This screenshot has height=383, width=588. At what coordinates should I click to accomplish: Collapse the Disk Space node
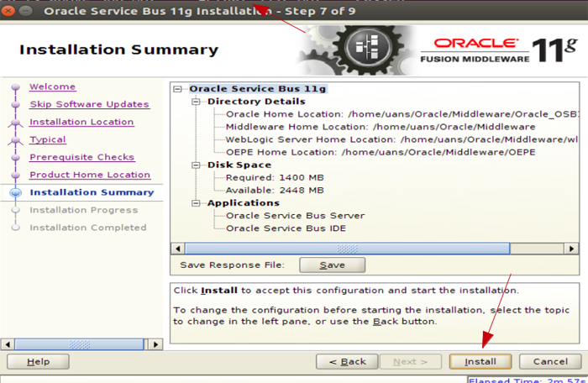[x=196, y=165]
